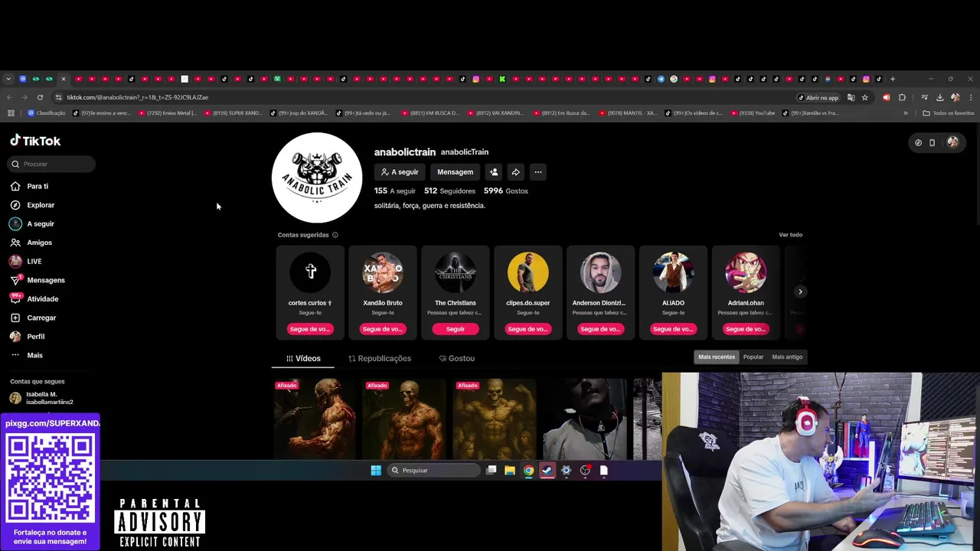
Task: Open the Classificação bookmark
Action: coord(46,113)
